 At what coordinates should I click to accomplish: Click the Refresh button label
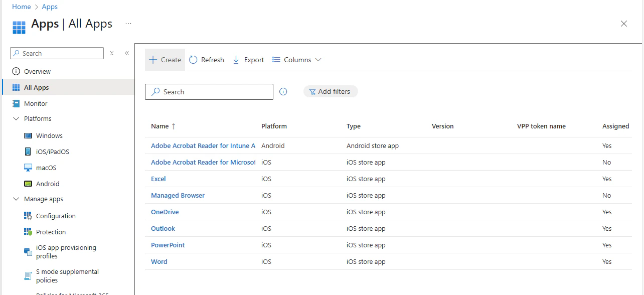(x=213, y=60)
